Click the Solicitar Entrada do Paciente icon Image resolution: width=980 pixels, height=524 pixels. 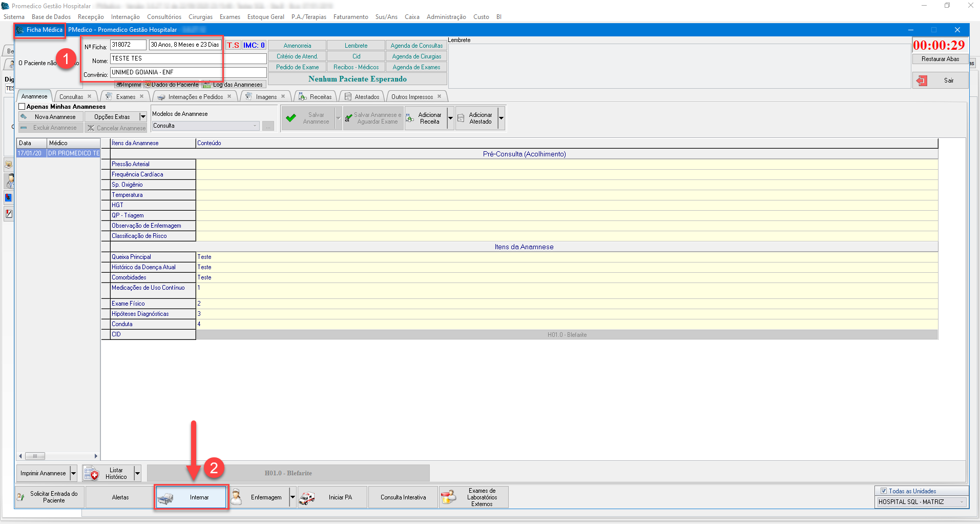[x=21, y=497]
